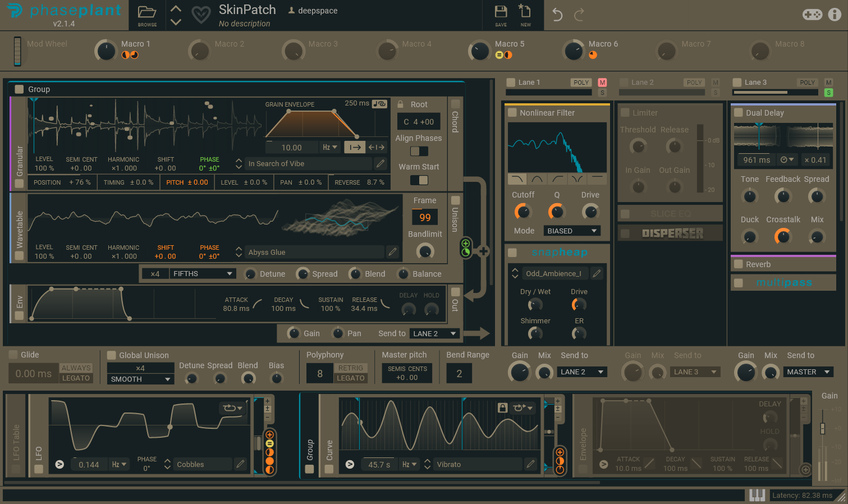
Task: Toggle the lock icon on the Vibrato curve
Action: tap(503, 407)
